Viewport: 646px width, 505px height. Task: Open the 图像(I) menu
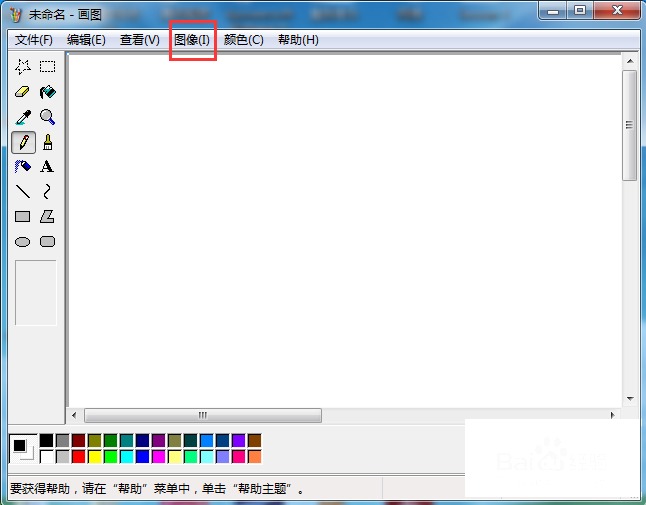192,40
